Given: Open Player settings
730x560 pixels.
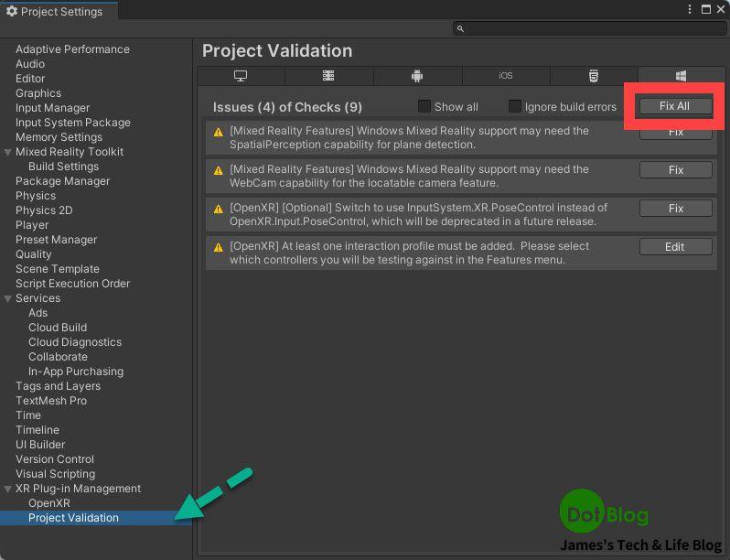Looking at the screenshot, I should pyautogui.click(x=32, y=225).
